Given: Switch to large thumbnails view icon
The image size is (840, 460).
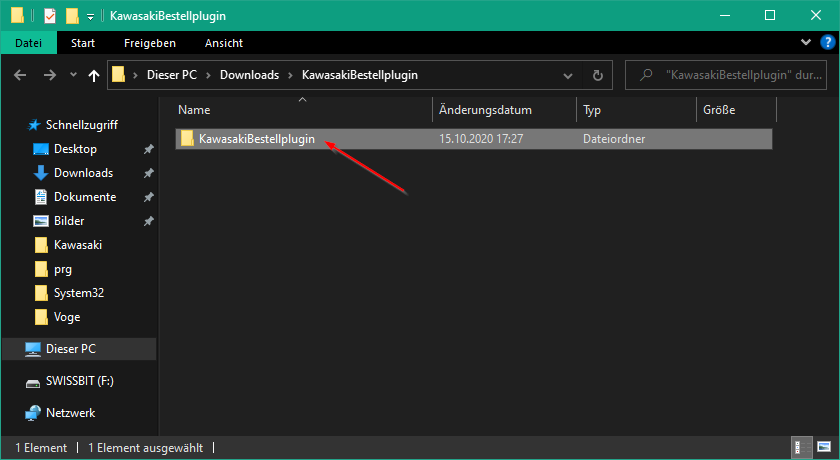Looking at the screenshot, I should tap(824, 447).
